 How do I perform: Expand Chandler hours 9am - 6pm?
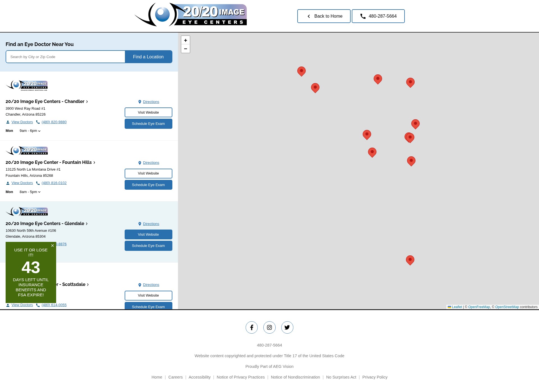(30, 131)
